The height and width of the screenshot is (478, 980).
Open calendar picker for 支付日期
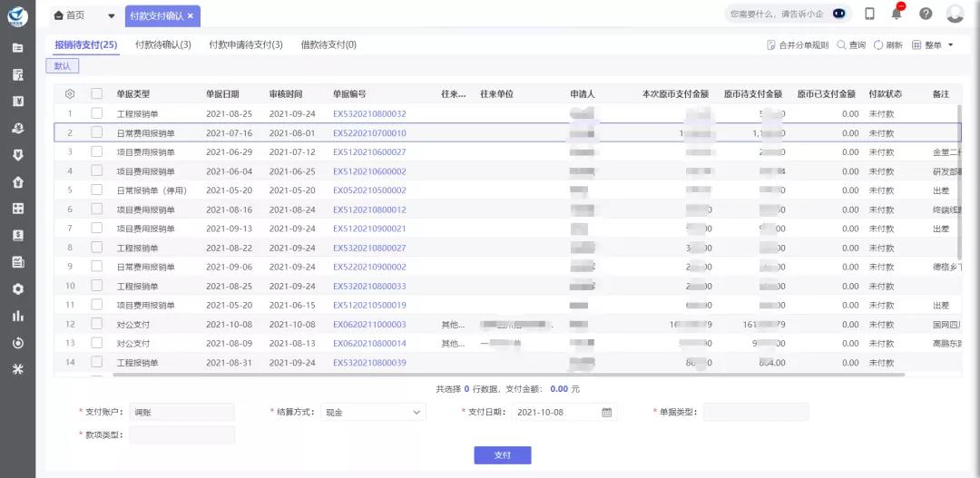coord(607,412)
